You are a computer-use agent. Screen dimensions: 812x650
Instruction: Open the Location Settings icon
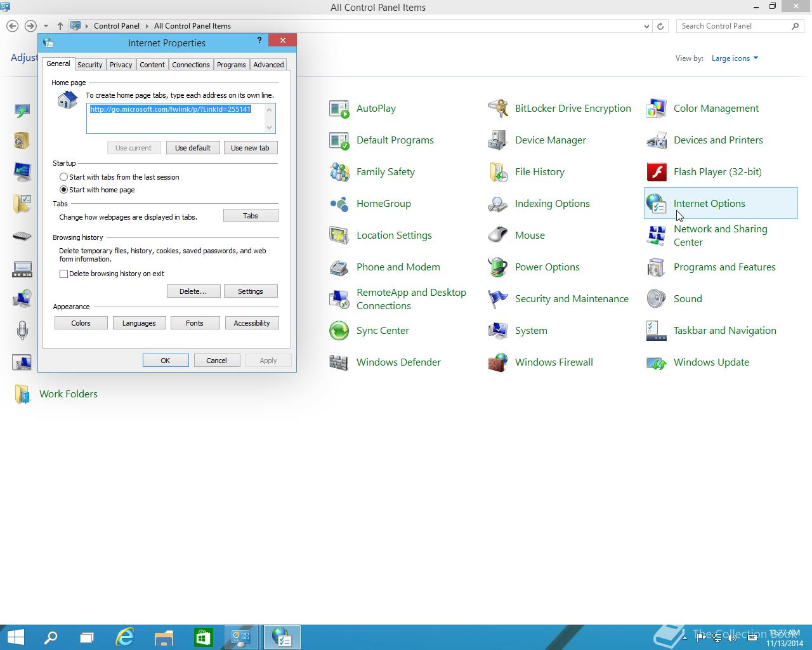point(339,235)
